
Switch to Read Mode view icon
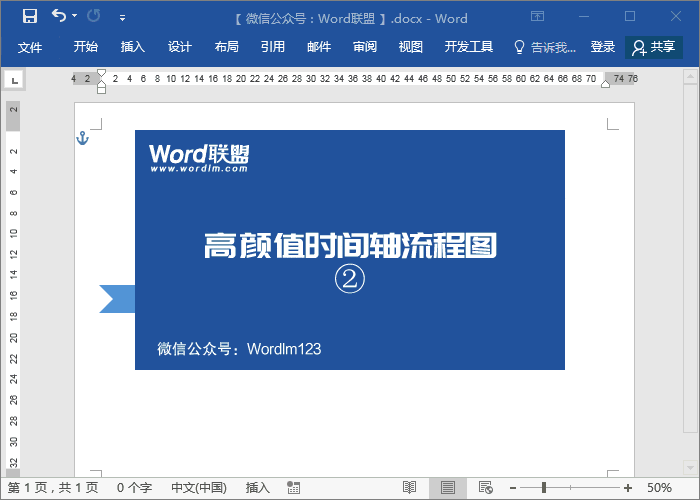pos(409,488)
